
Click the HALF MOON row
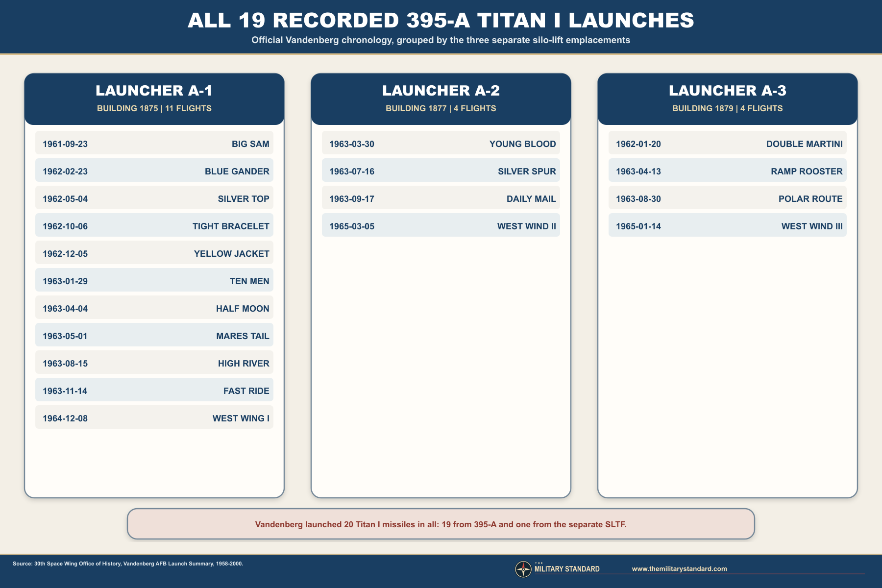(154, 307)
